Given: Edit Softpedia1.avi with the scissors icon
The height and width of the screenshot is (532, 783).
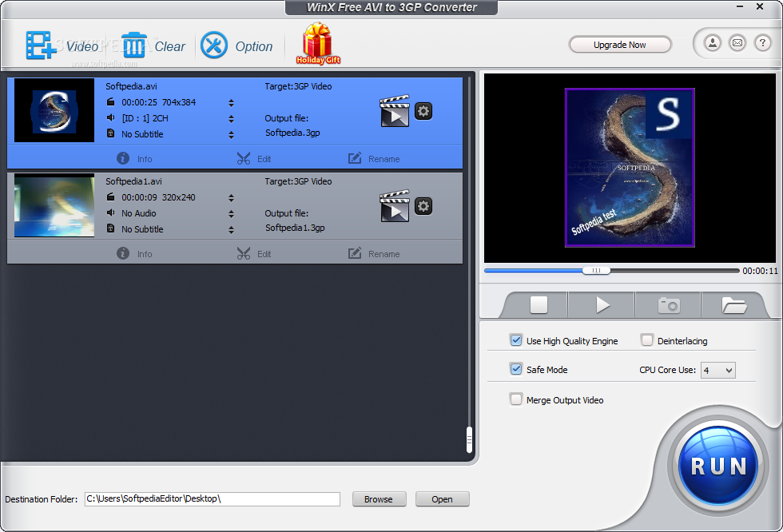Looking at the screenshot, I should tap(254, 253).
